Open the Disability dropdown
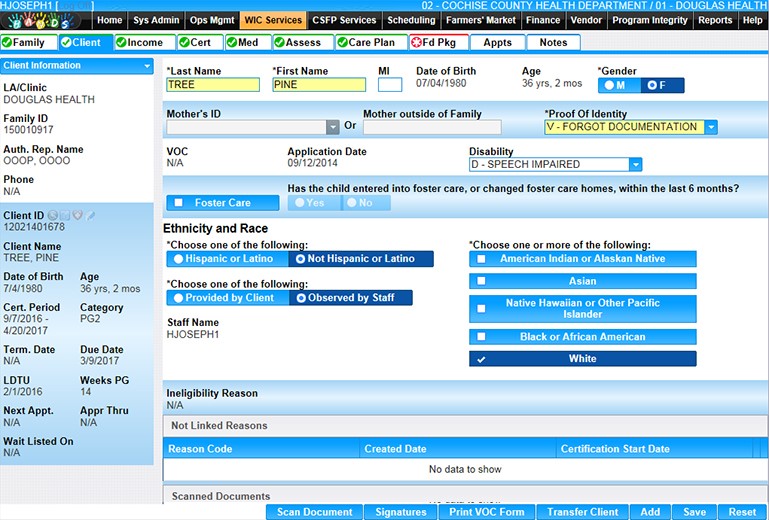The height and width of the screenshot is (520, 769). 636,164
